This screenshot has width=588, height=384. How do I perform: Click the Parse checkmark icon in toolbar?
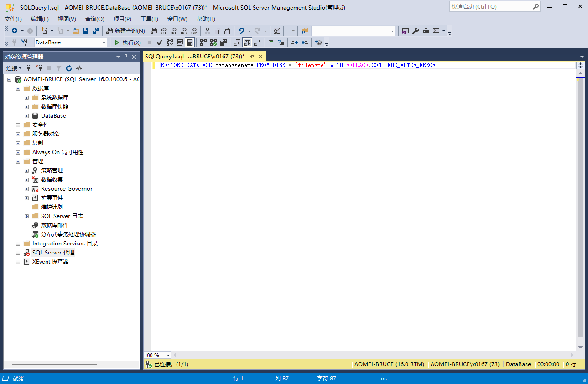(x=160, y=42)
